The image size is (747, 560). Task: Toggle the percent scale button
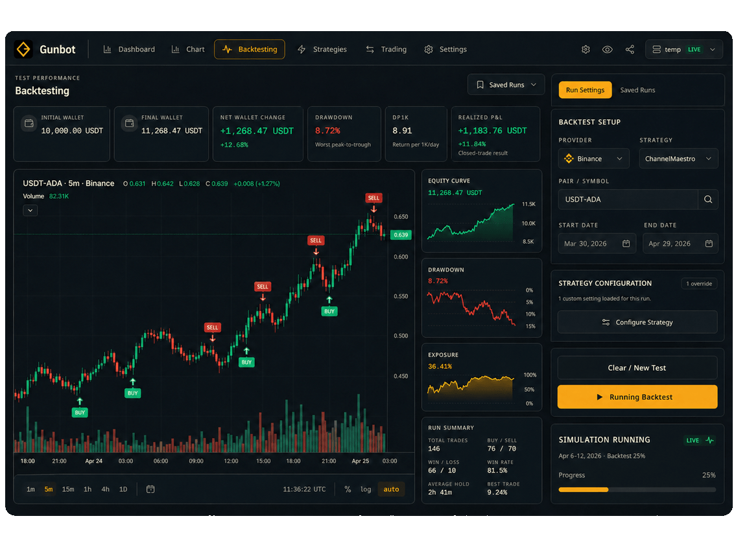point(348,489)
